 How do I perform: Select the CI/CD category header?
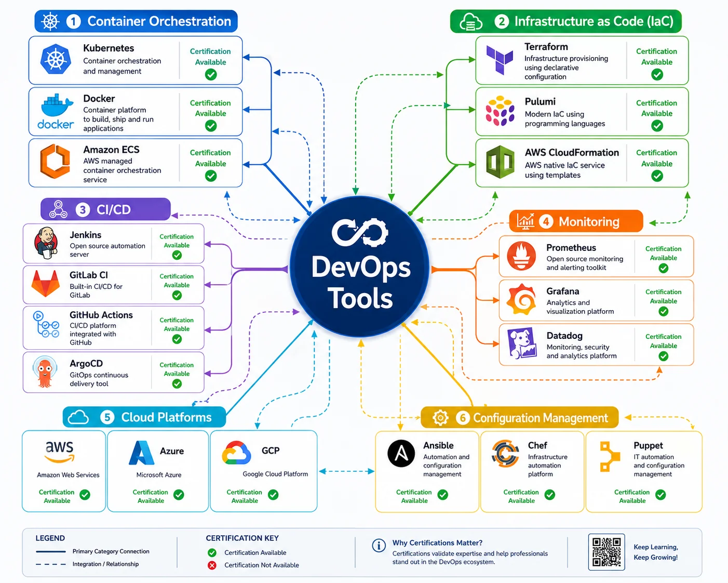pyautogui.click(x=105, y=209)
